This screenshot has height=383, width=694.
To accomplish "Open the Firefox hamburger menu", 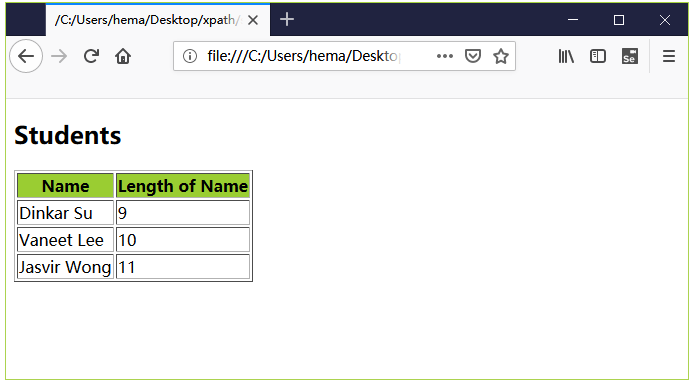I will (669, 56).
